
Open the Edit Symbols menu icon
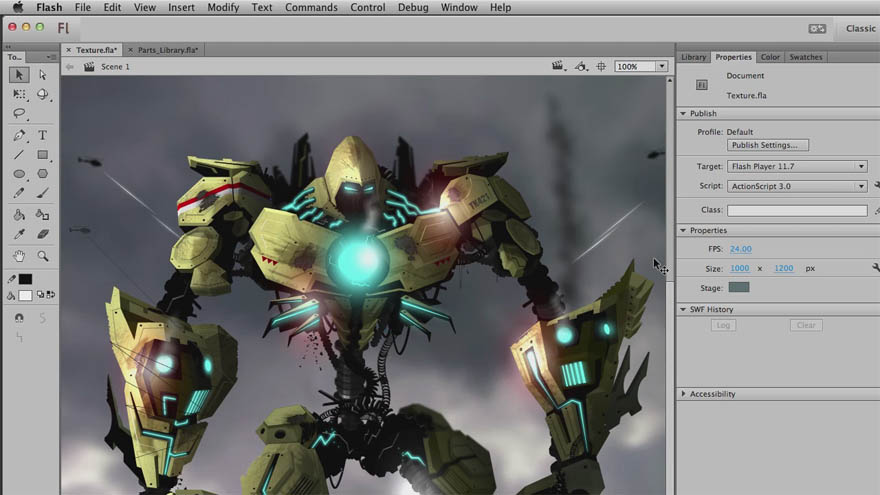click(581, 66)
